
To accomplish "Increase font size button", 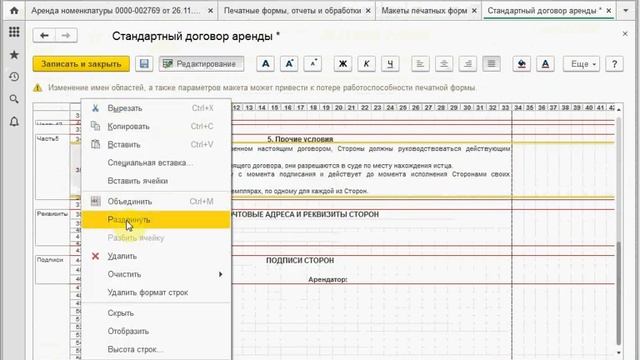I will [x=289, y=64].
